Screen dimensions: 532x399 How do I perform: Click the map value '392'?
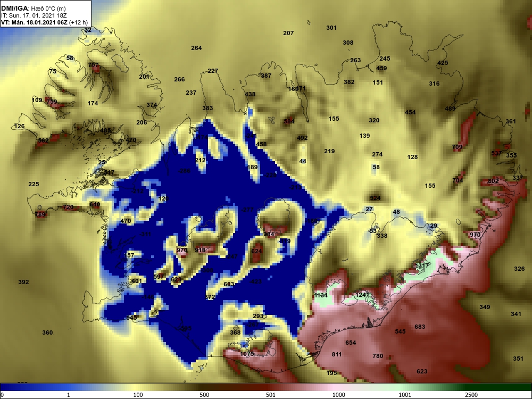[23, 282]
